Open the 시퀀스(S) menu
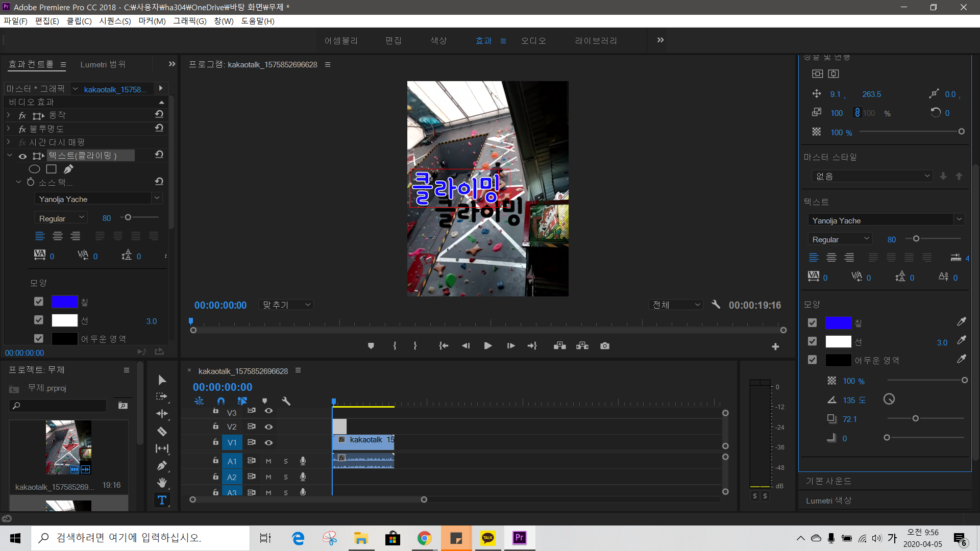The height and width of the screenshot is (551, 980). (x=115, y=21)
